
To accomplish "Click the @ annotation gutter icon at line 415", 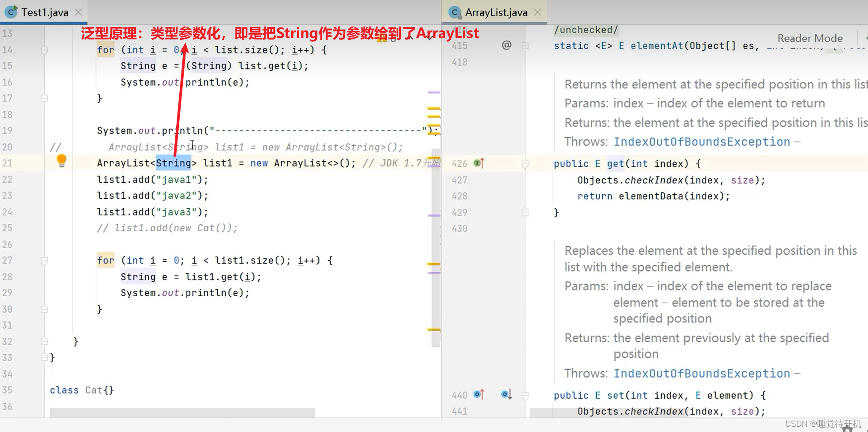I will (507, 45).
